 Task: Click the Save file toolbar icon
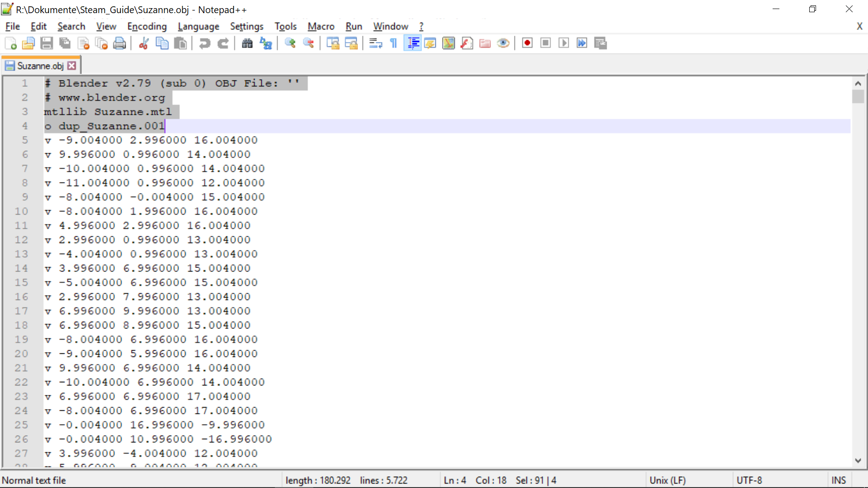click(47, 43)
